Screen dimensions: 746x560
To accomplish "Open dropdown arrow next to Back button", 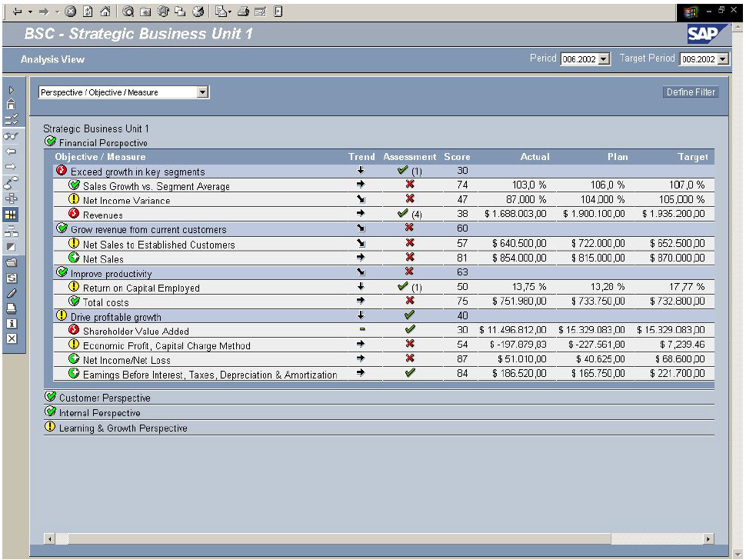I will tap(30, 12).
